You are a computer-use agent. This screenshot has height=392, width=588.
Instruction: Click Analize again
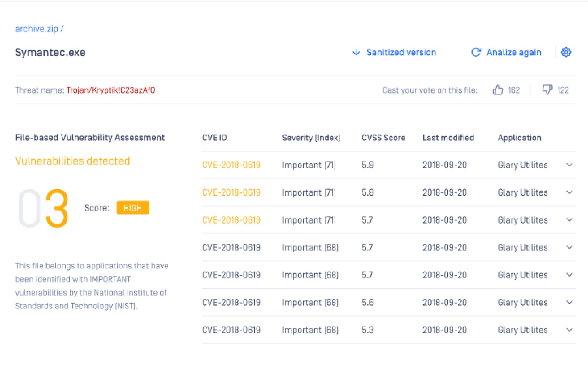pos(514,52)
